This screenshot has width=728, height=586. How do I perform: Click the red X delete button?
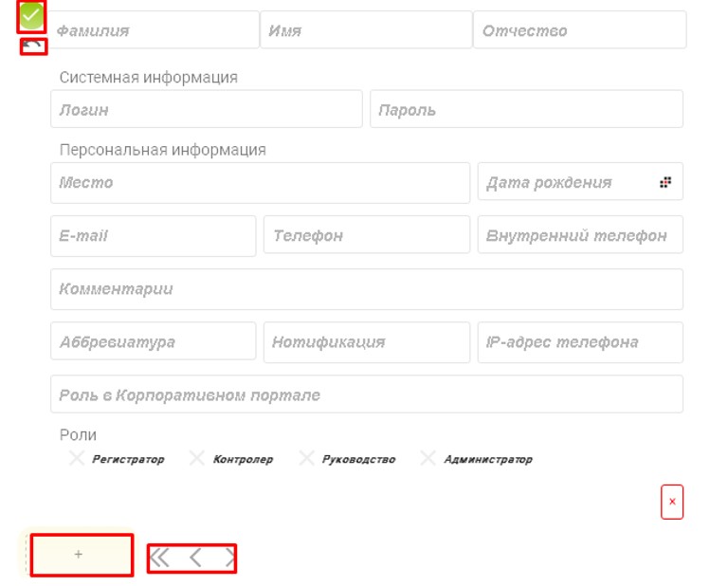pyautogui.click(x=672, y=502)
